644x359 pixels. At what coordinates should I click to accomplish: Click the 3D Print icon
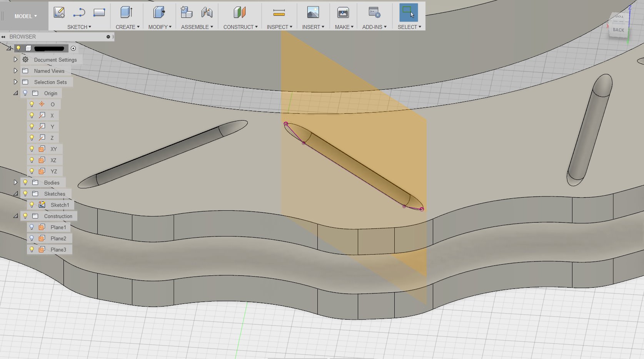(343, 13)
